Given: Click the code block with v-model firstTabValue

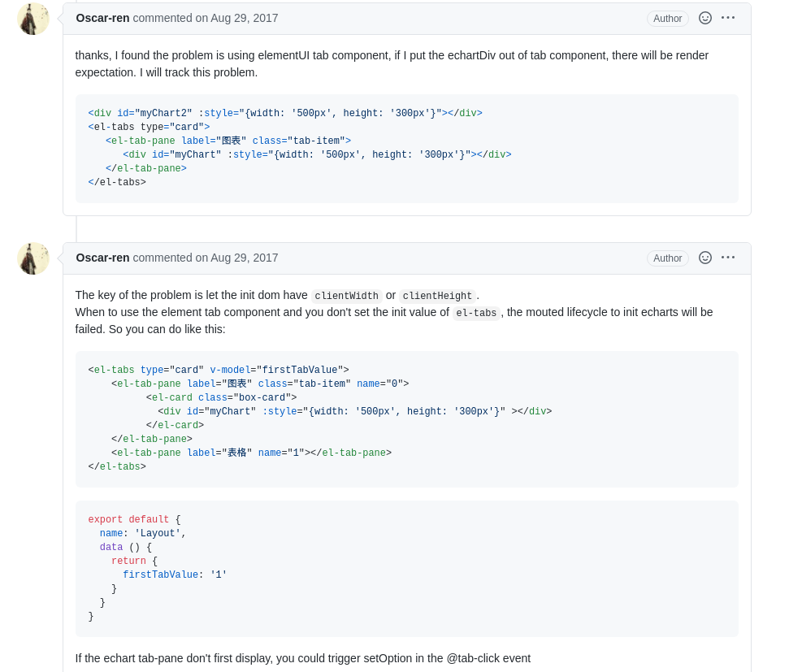Looking at the screenshot, I should tap(406, 419).
